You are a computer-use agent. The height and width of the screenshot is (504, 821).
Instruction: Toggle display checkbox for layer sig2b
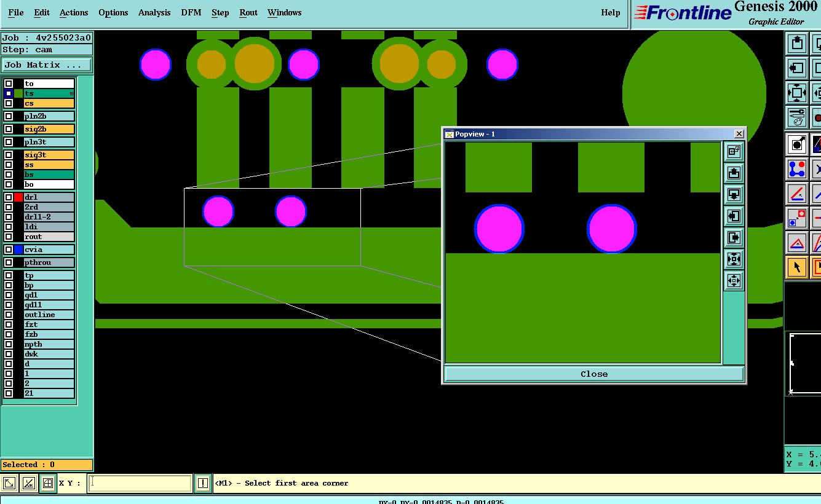[9, 129]
